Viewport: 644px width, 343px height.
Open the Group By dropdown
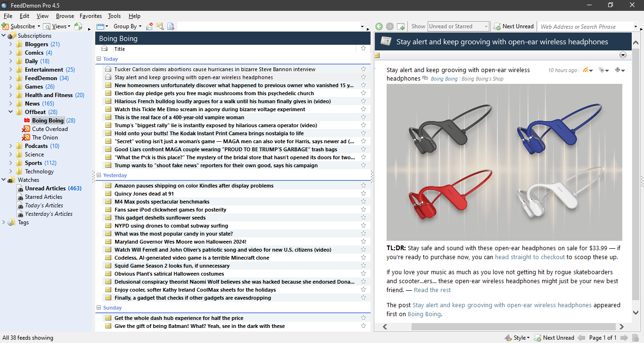pos(127,26)
